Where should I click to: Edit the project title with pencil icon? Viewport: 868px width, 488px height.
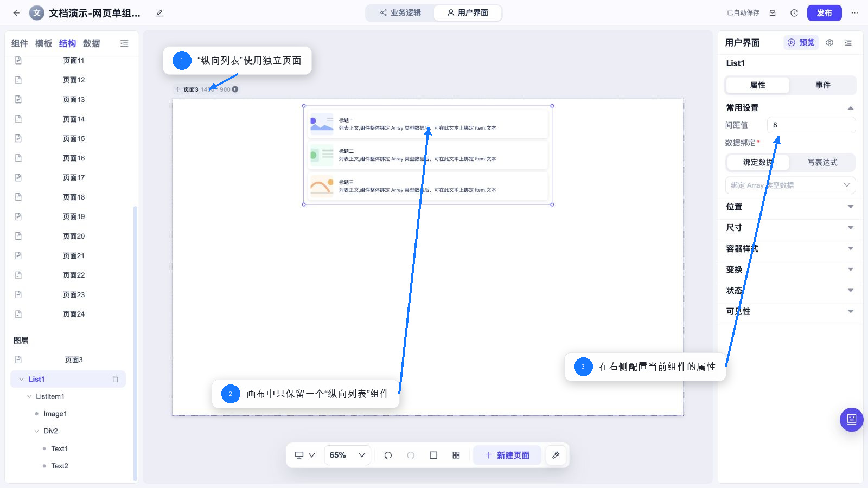(x=159, y=13)
